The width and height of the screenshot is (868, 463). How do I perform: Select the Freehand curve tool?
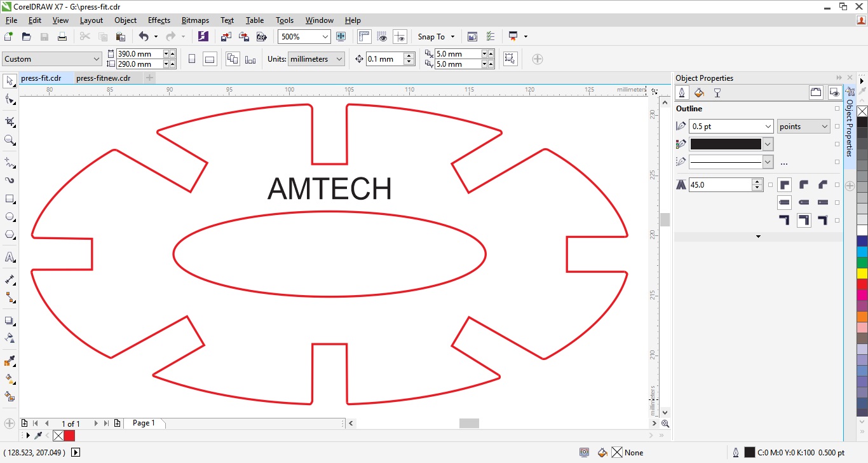tap(10, 163)
